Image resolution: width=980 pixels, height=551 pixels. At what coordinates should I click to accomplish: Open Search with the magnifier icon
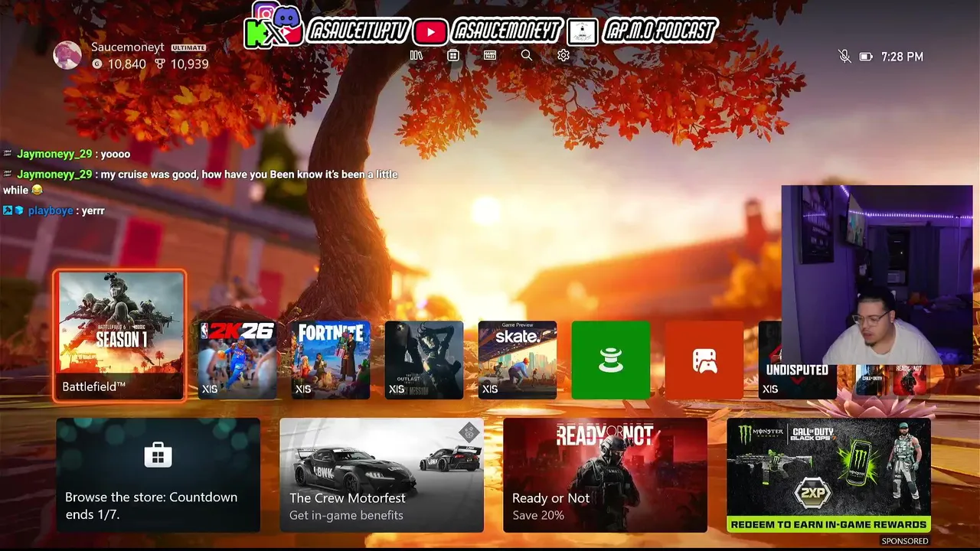click(527, 55)
